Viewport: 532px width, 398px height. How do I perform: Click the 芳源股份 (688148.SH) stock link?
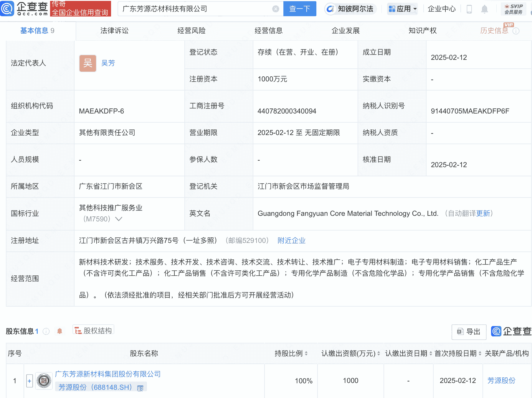pyautogui.click(x=95, y=387)
